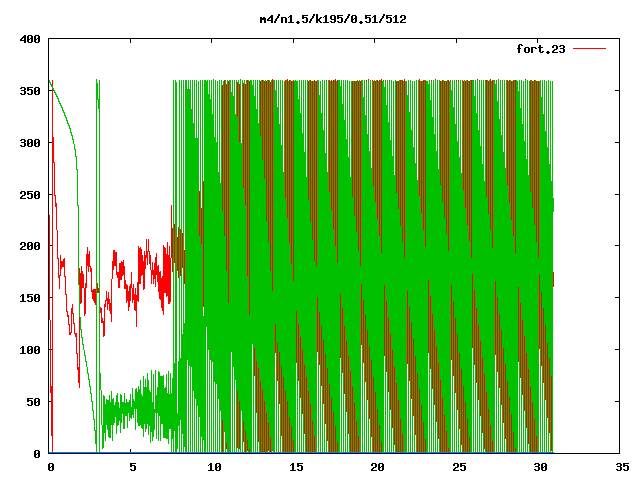
Task: Click the y-axis label 350
Action: click(x=30, y=91)
